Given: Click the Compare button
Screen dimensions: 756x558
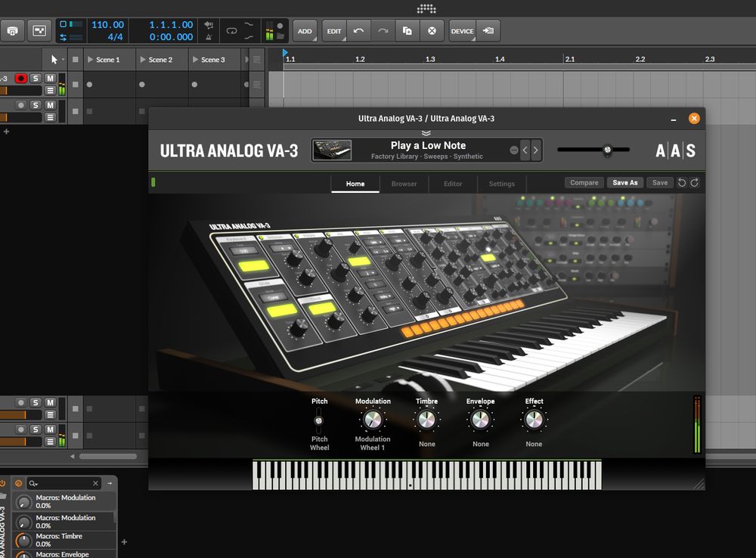Looking at the screenshot, I should tap(584, 183).
